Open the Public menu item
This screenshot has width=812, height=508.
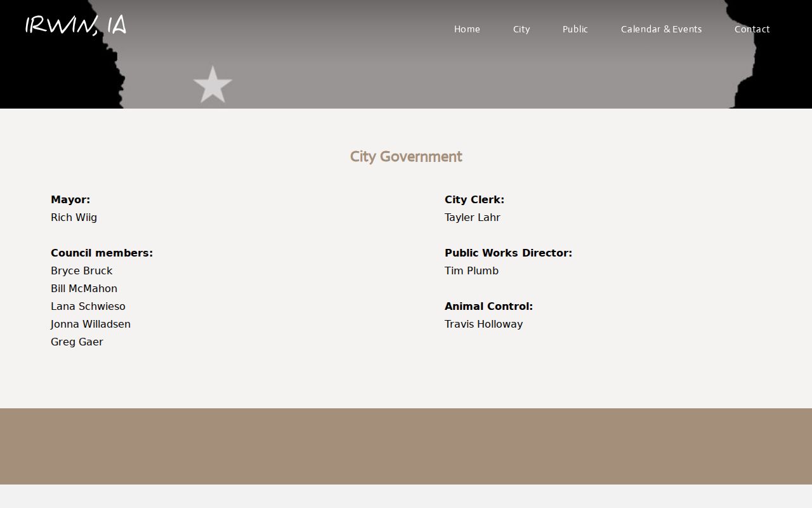(575, 29)
